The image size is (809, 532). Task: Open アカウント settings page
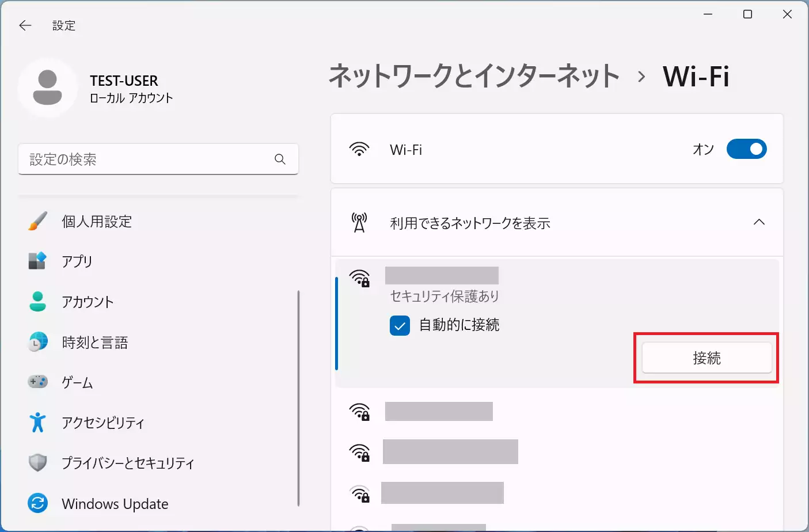click(158, 302)
